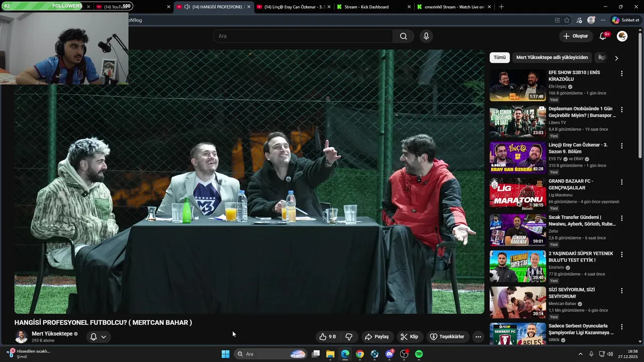Click the Oluştur create button
This screenshot has width=644, height=362.
pyautogui.click(x=576, y=36)
